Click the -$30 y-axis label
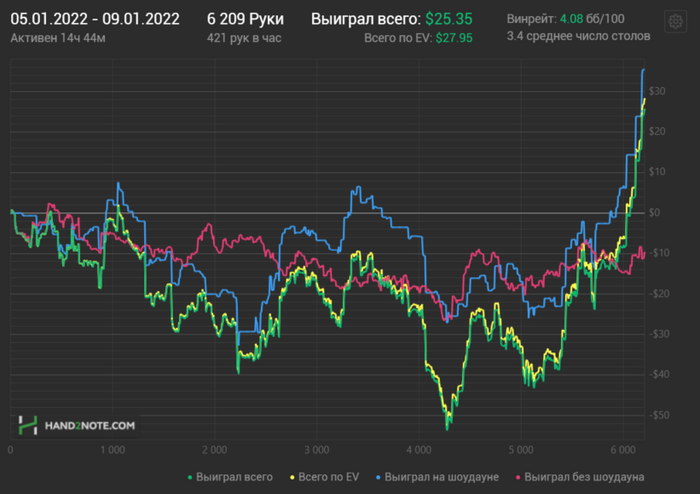 coord(659,334)
